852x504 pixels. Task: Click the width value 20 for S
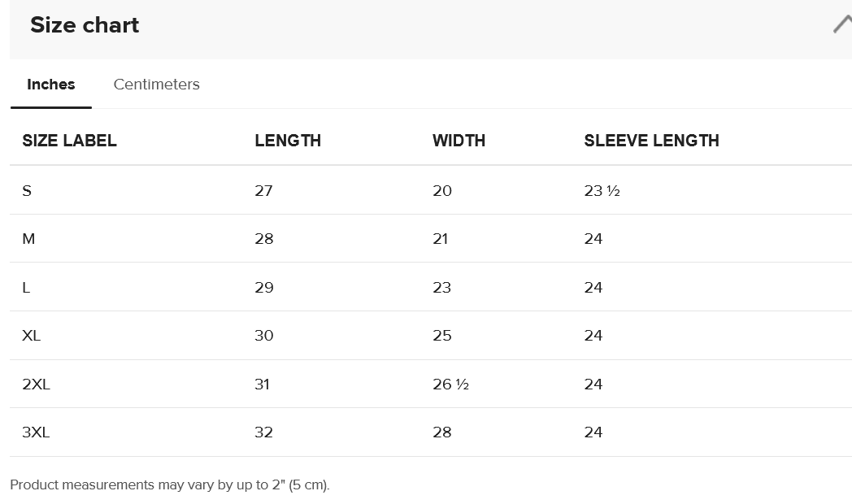tap(442, 191)
